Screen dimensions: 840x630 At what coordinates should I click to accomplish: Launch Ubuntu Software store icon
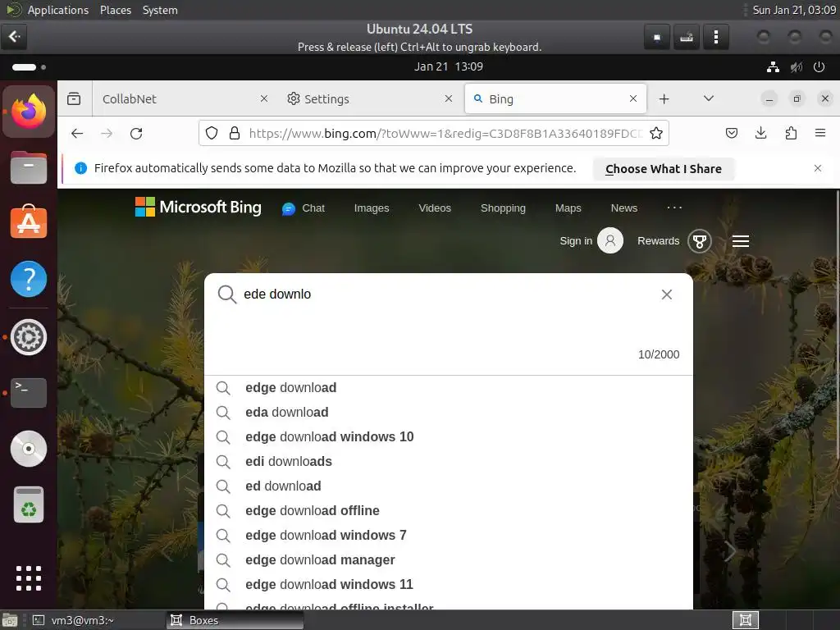coord(29,222)
